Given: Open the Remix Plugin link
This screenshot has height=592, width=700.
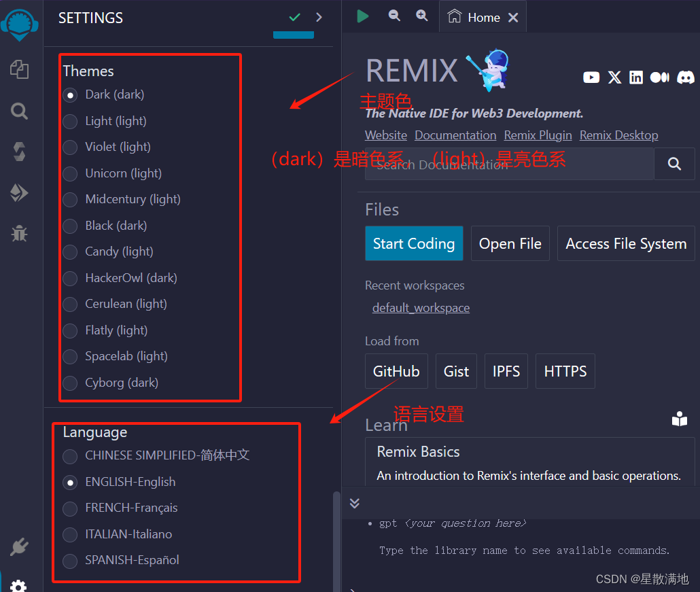Looking at the screenshot, I should 538,135.
